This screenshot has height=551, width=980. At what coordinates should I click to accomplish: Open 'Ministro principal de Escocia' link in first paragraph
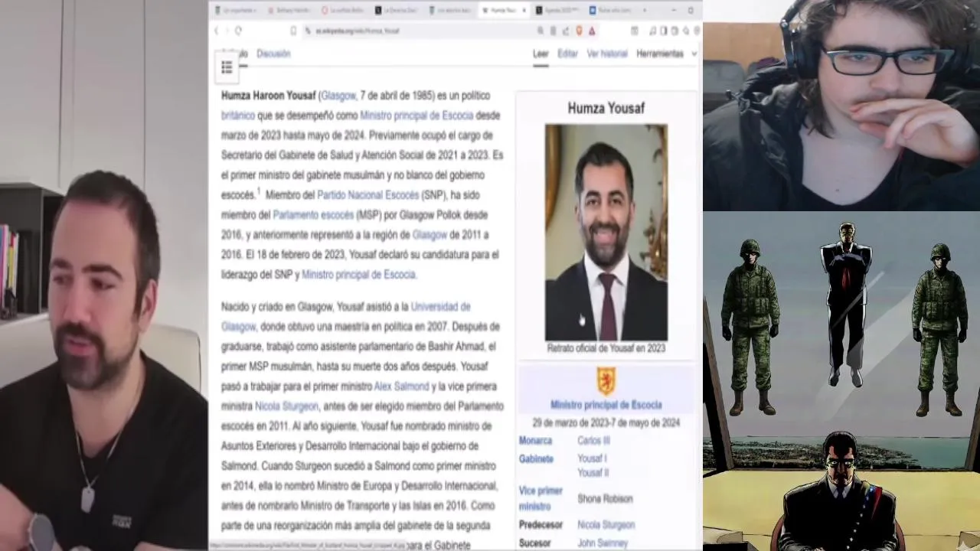coord(416,116)
